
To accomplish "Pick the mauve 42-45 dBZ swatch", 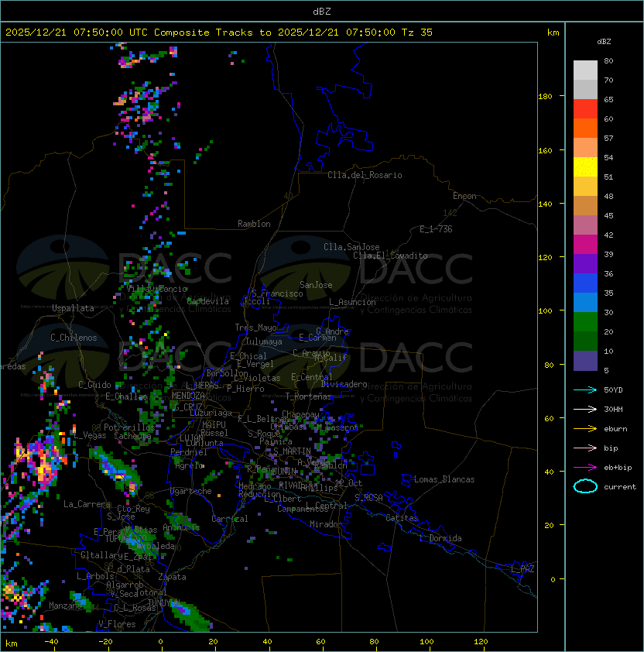I will tap(585, 225).
